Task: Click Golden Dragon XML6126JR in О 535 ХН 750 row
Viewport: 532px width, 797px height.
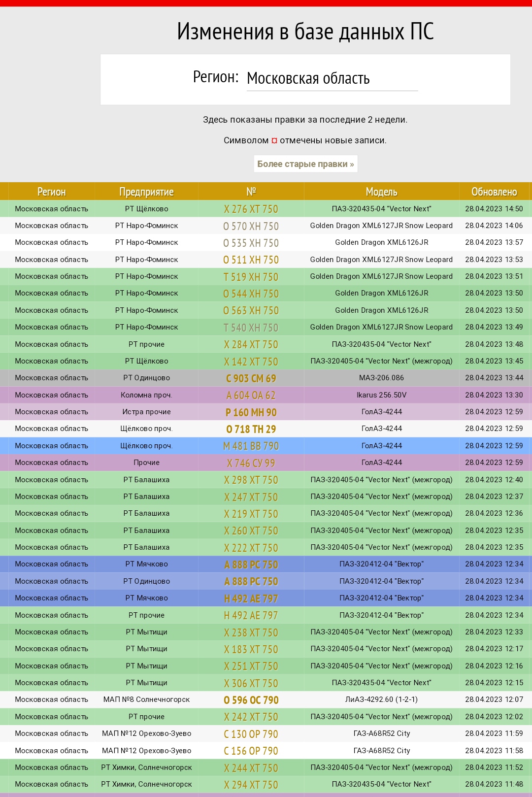Action: coord(381,242)
